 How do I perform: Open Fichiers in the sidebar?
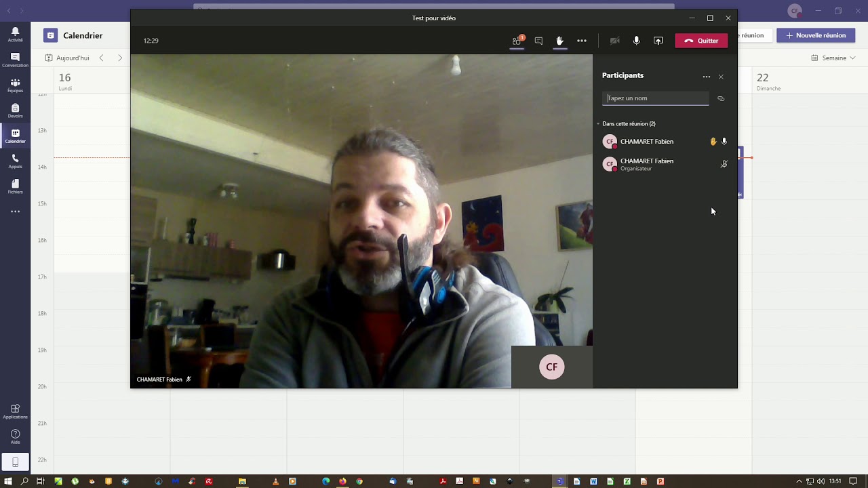15,186
